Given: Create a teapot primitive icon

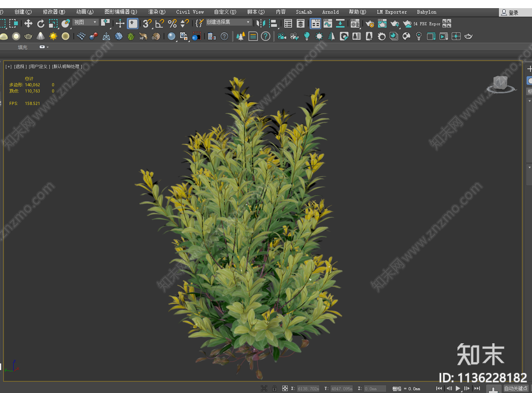Looking at the screenshot, I should [28, 36].
